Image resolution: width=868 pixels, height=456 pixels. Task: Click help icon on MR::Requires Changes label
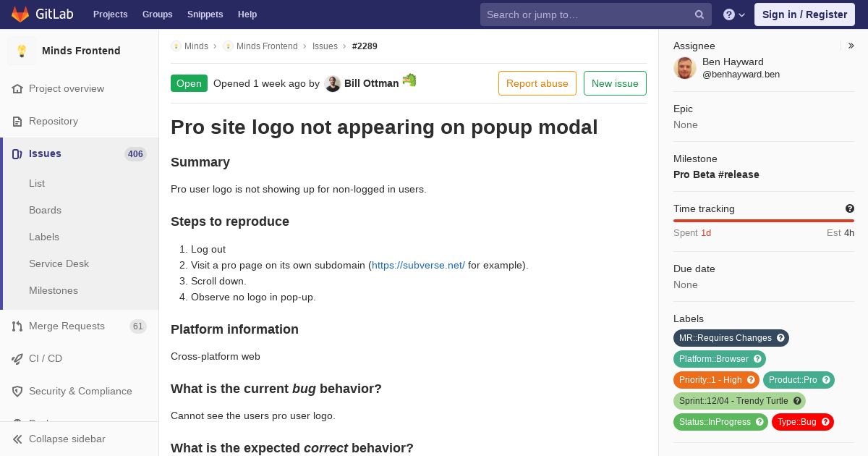click(780, 338)
